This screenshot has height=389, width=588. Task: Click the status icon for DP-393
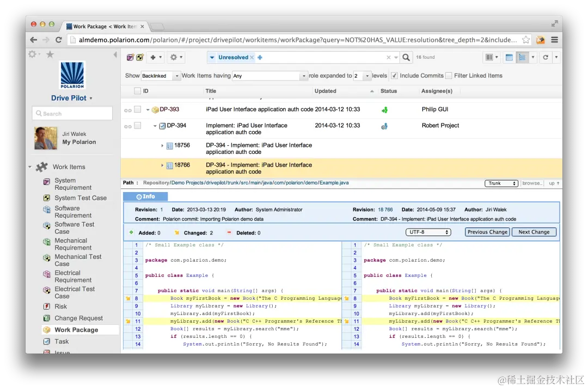[x=384, y=110]
